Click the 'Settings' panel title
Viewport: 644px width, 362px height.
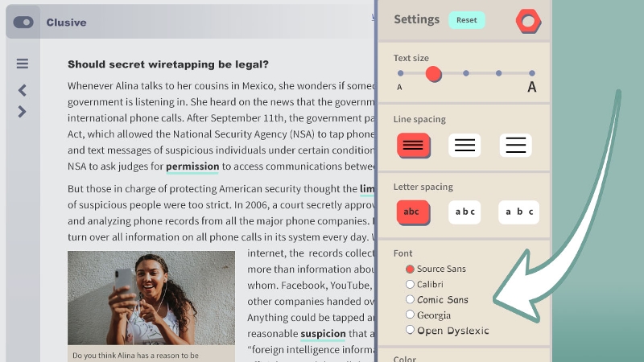(x=416, y=19)
